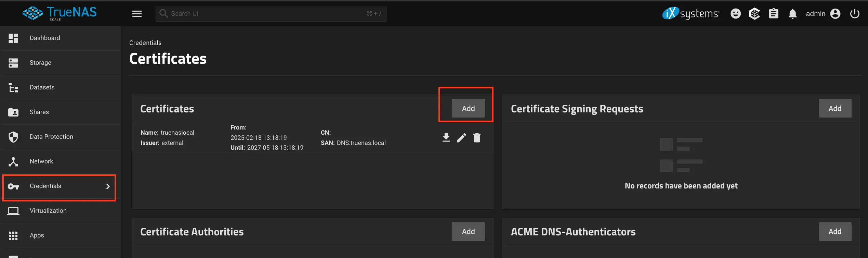Click Certificate Authorities heading
Screen dimensions: 868x258
point(192,232)
